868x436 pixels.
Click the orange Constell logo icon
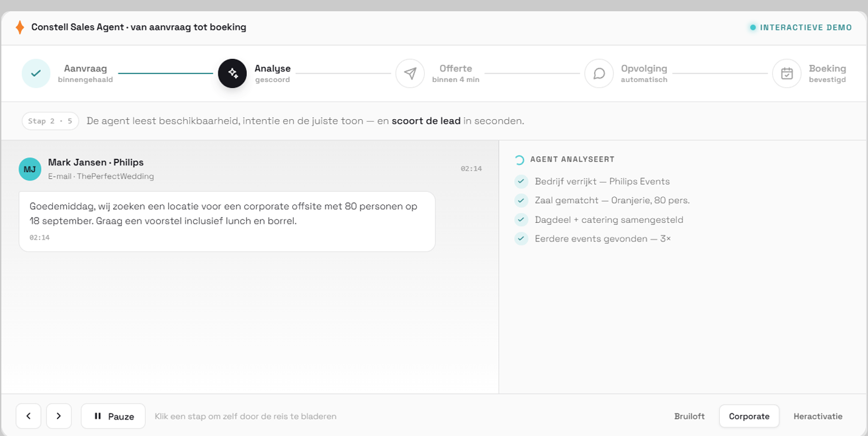[x=20, y=27]
